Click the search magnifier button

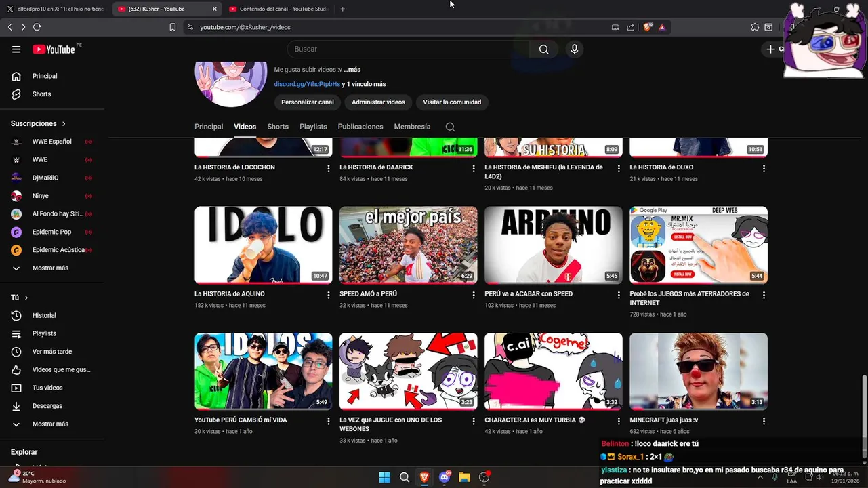coord(543,49)
